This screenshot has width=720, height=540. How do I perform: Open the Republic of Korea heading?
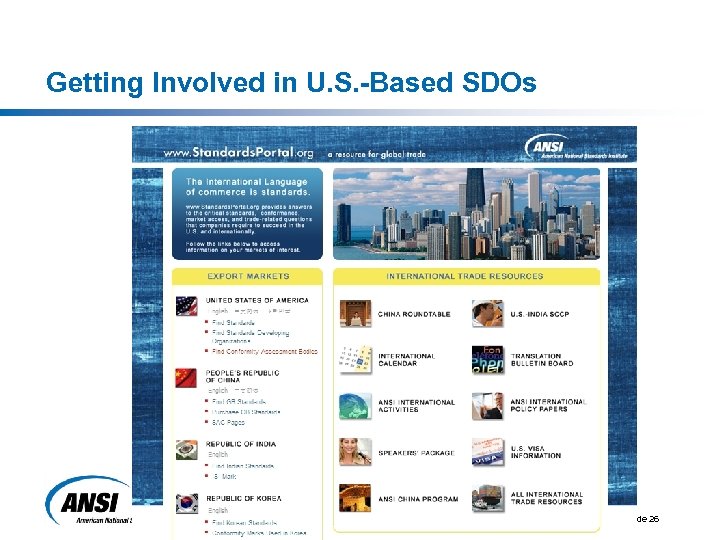(244, 498)
